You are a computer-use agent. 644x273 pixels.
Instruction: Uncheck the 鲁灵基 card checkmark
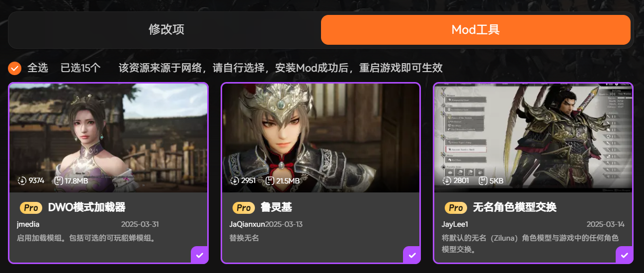(x=412, y=255)
